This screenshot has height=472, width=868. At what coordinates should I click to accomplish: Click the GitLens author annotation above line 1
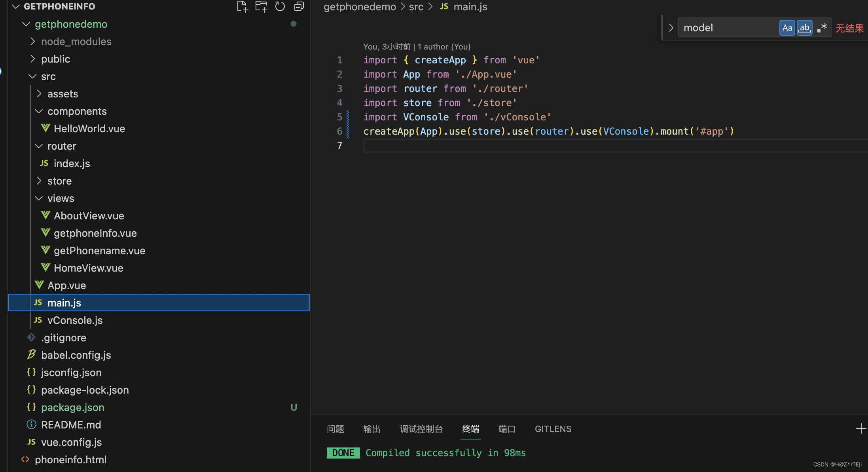(x=417, y=47)
